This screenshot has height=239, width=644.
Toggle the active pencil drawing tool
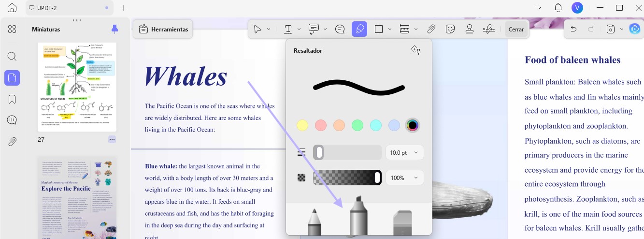[359, 29]
